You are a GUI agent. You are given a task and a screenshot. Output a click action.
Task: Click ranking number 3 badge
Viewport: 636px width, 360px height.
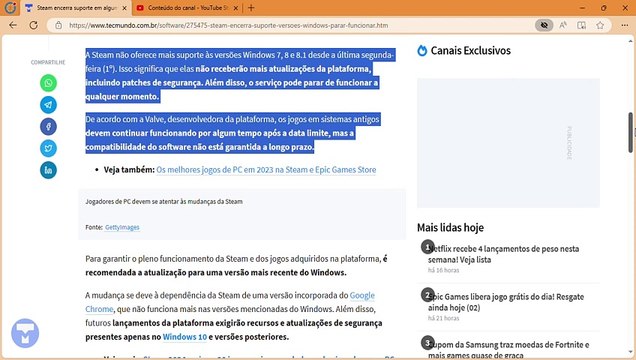point(428,343)
